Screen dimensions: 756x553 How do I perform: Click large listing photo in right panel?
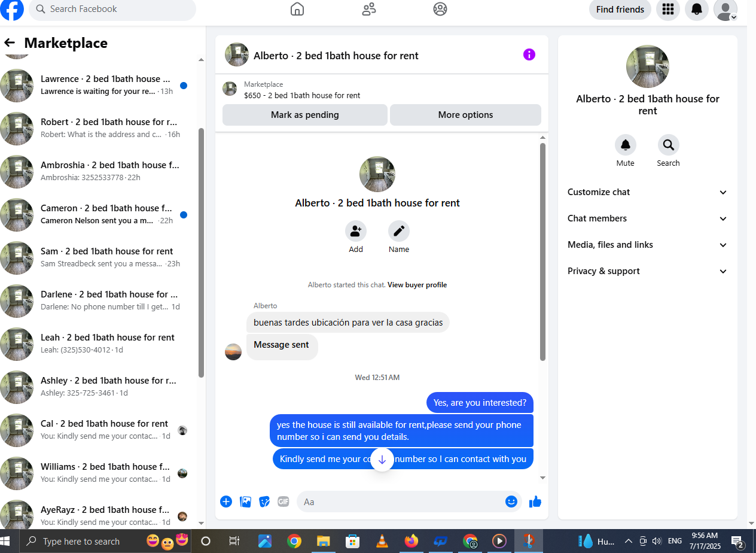[x=648, y=66]
